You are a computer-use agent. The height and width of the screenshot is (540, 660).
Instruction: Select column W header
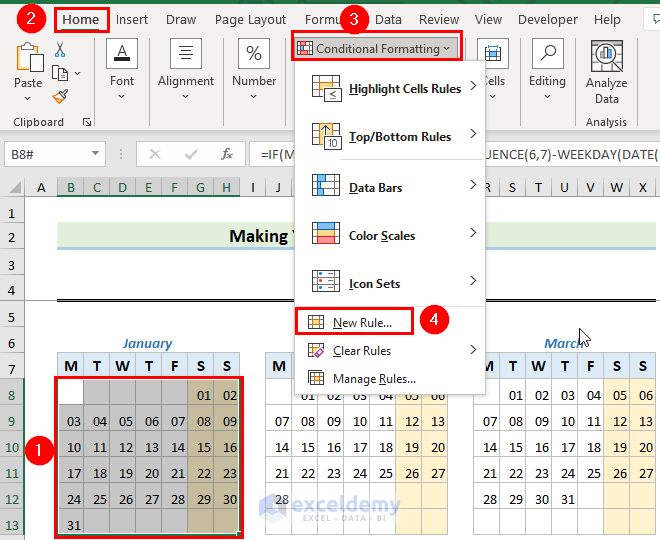616,188
